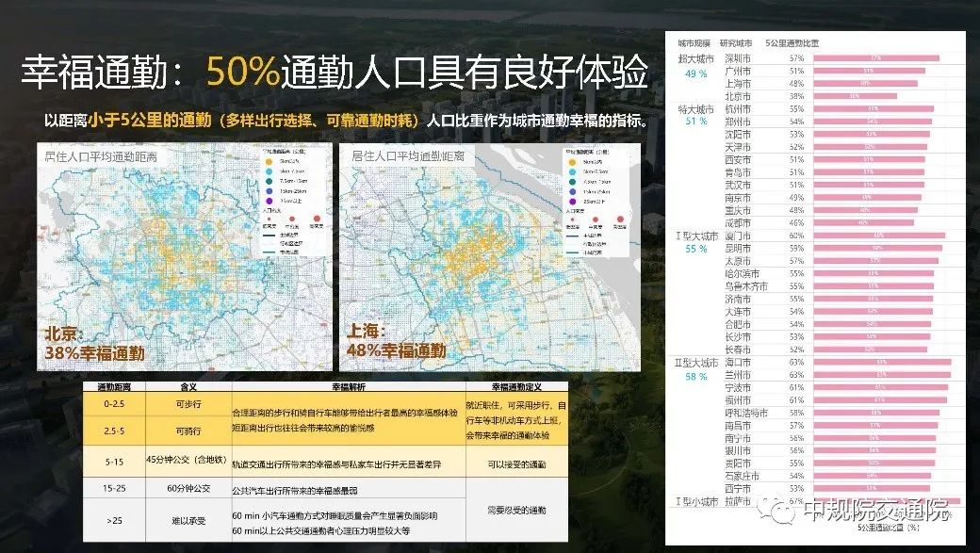Select the 杭州市 row label
Viewport: 980px width, 553px height.
pos(738,109)
